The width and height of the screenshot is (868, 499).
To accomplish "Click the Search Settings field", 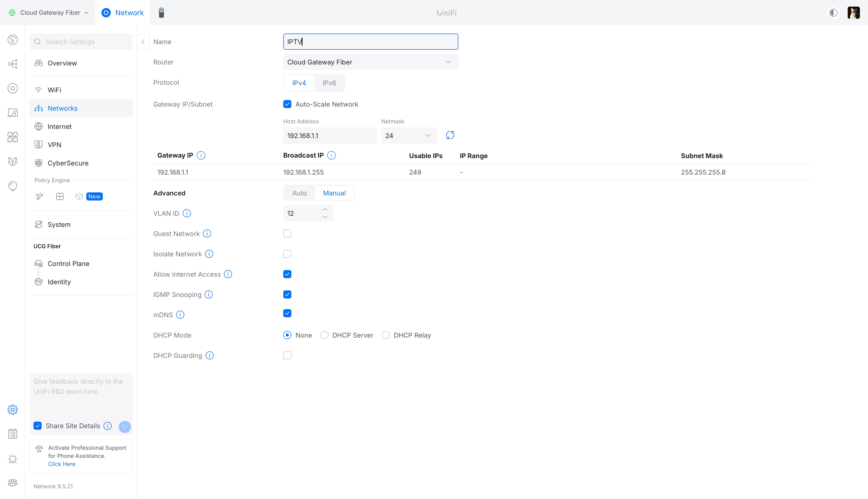I will (81, 42).
